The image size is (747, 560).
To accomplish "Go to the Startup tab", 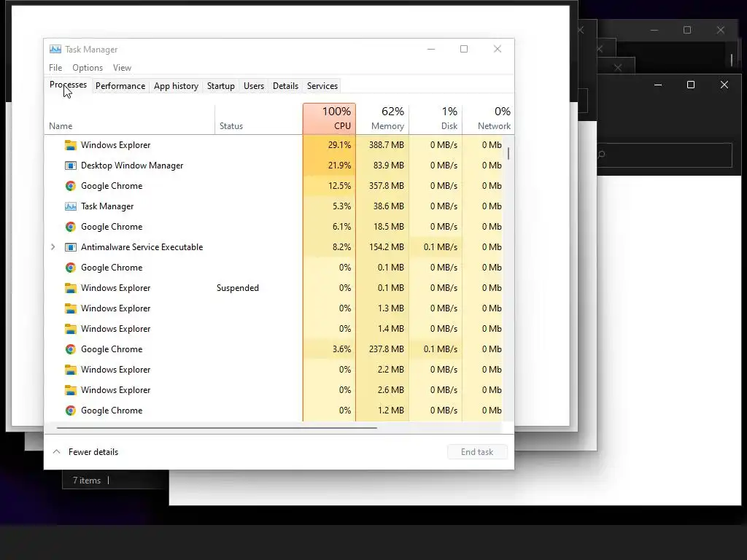I will tap(220, 86).
